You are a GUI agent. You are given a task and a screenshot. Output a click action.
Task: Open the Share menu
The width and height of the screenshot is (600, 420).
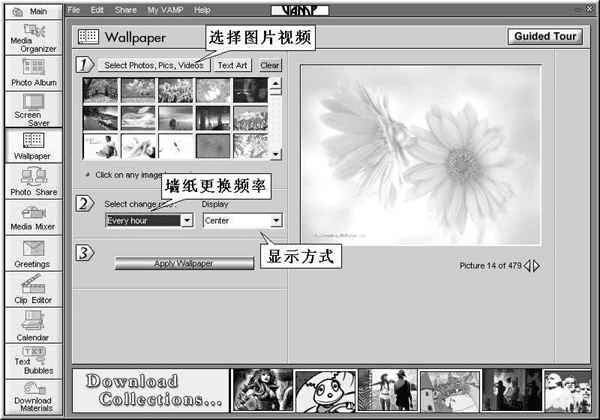(126, 10)
